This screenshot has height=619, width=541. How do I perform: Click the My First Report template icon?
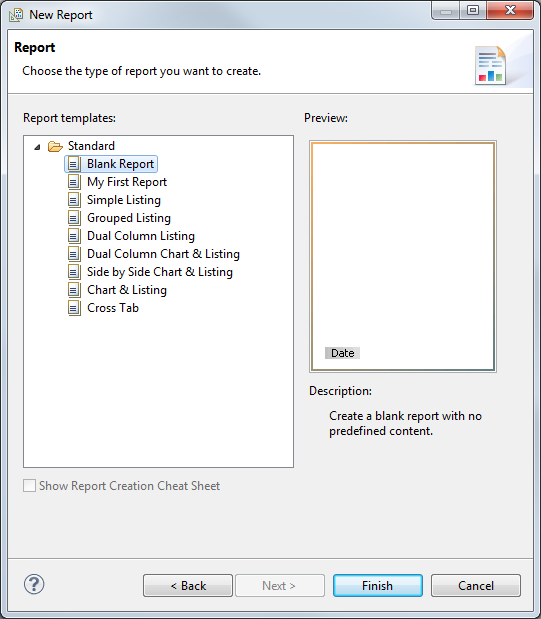(74, 182)
